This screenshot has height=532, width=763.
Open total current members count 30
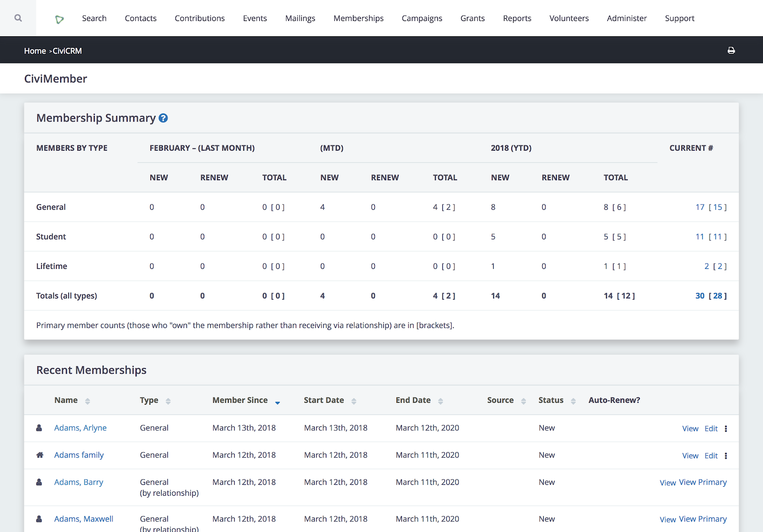pyautogui.click(x=700, y=296)
